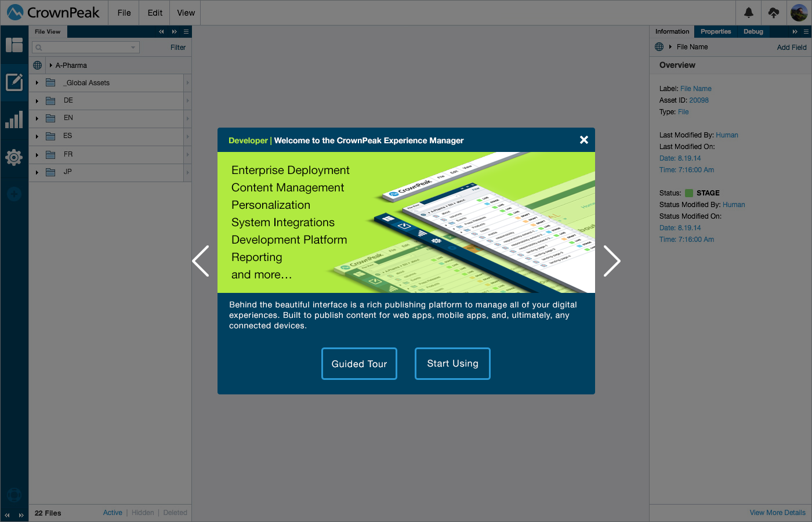Open View More Details link

coord(777,513)
